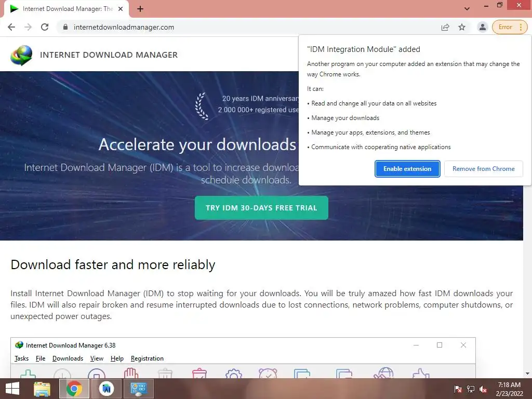This screenshot has height=399, width=532.
Task: Click the Chrome back arrow
Action: (x=11, y=27)
